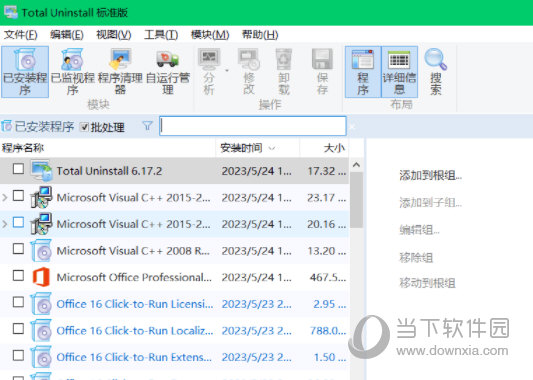533x380 pixels.
Task: Open the 视图(V) menu
Action: click(x=114, y=34)
